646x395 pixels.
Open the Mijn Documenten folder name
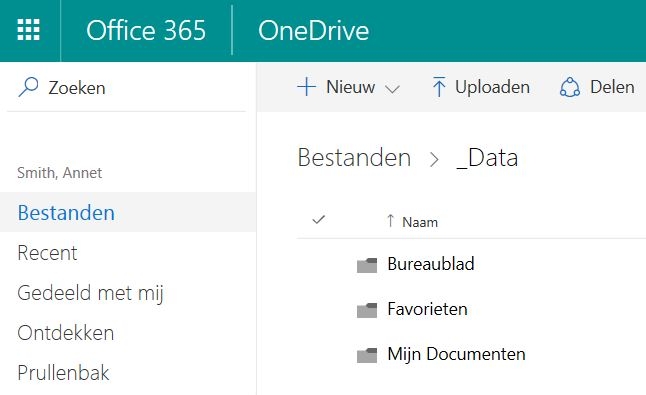456,354
